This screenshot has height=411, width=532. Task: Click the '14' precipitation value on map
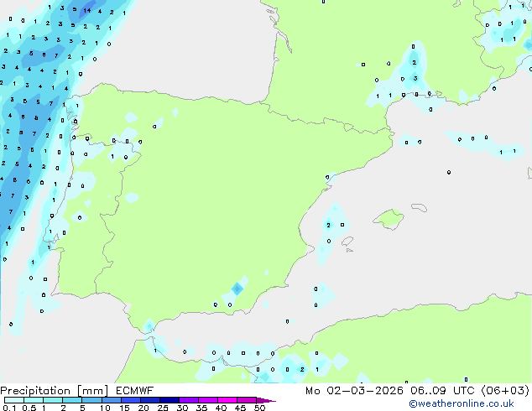[87, 11]
